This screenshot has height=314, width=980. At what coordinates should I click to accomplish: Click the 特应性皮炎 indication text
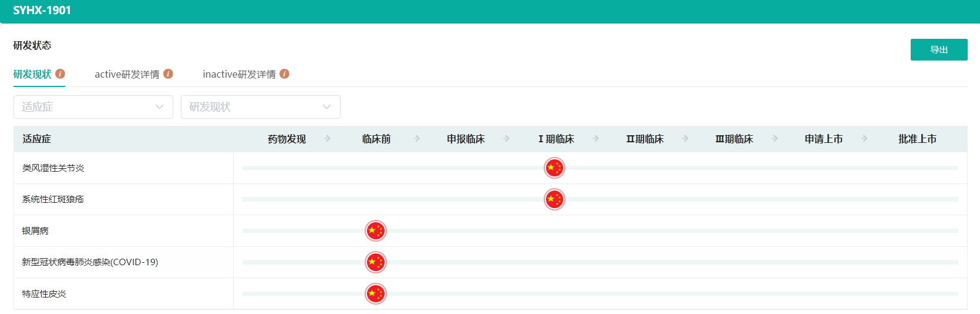pos(44,293)
